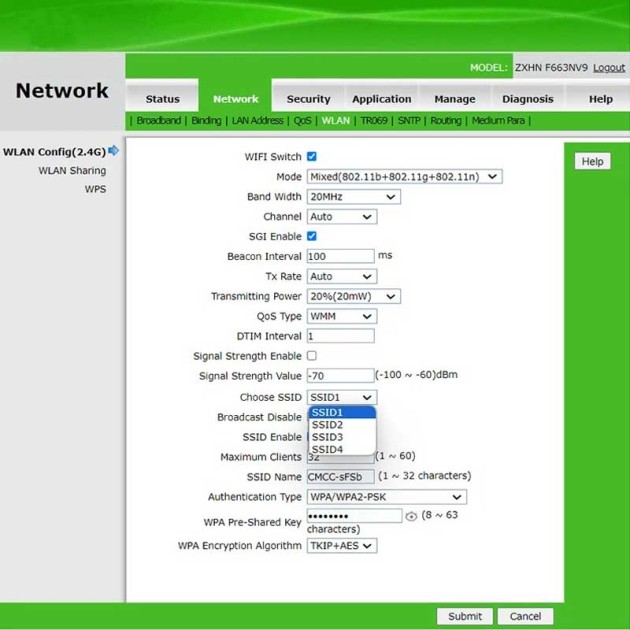The height and width of the screenshot is (630, 630).
Task: Select SSID3 from the open list
Action: pyautogui.click(x=327, y=437)
